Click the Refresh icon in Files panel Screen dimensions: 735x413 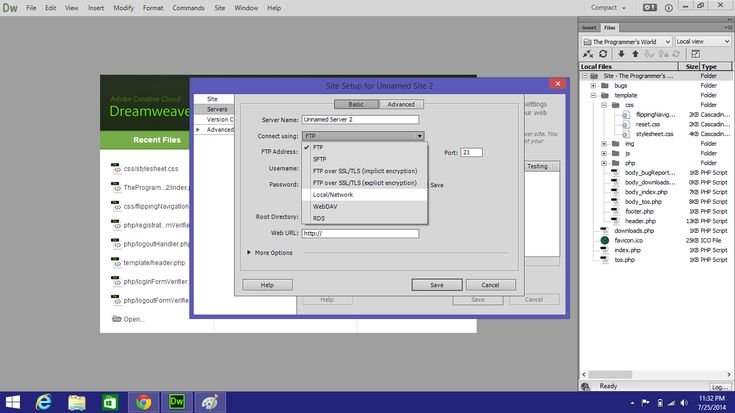tap(603, 54)
